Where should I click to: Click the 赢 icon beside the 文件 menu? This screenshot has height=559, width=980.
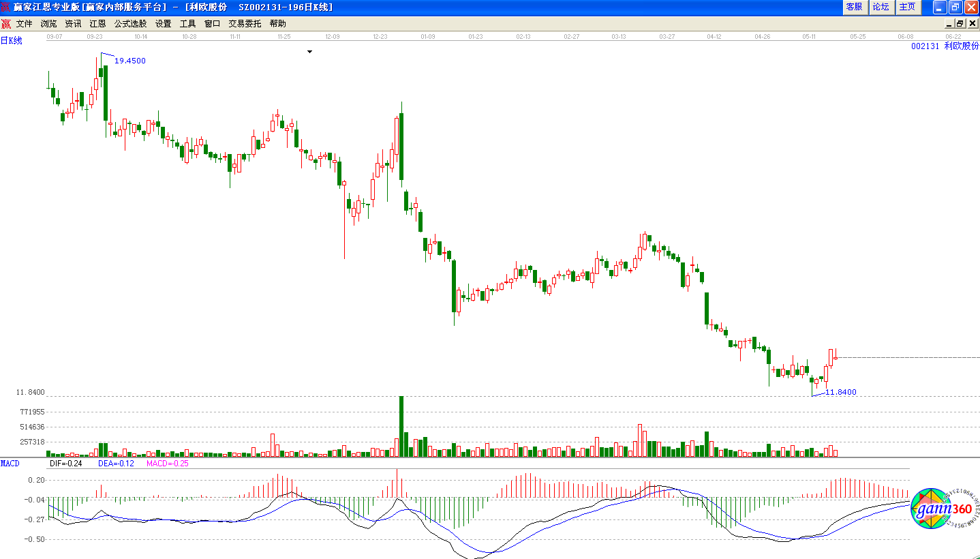(6, 24)
